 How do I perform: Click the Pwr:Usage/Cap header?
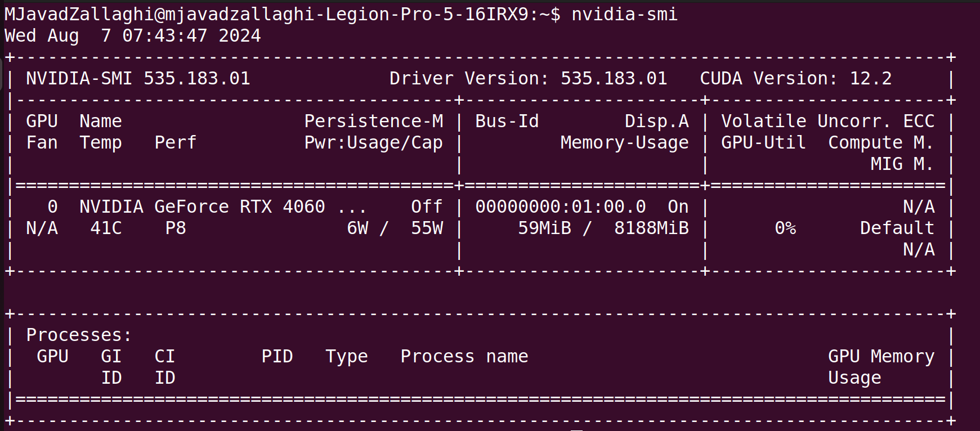point(374,142)
